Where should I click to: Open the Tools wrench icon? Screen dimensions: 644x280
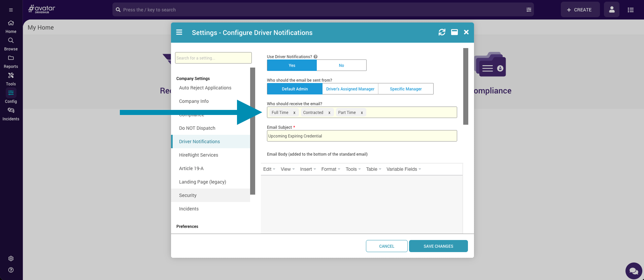(x=11, y=76)
